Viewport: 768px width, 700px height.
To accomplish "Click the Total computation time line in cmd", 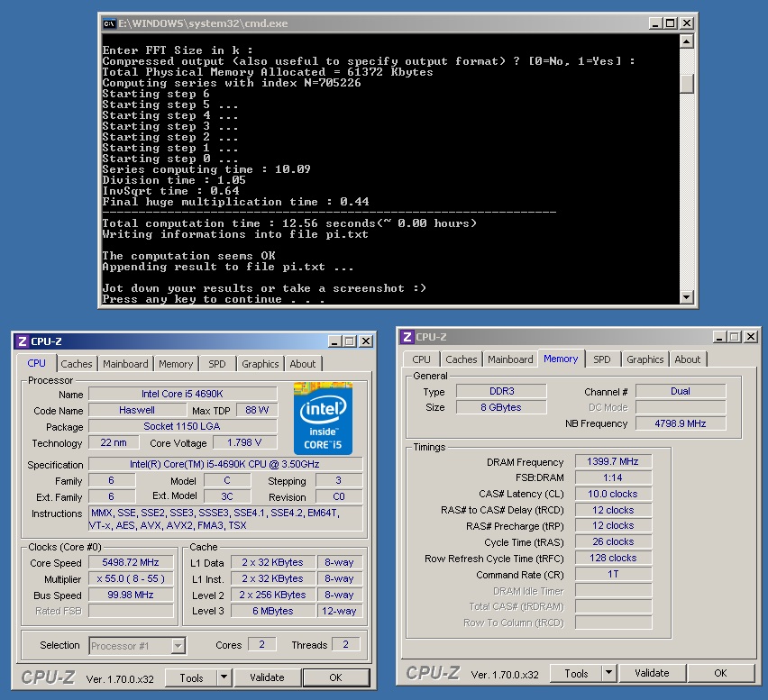I will coord(289,223).
